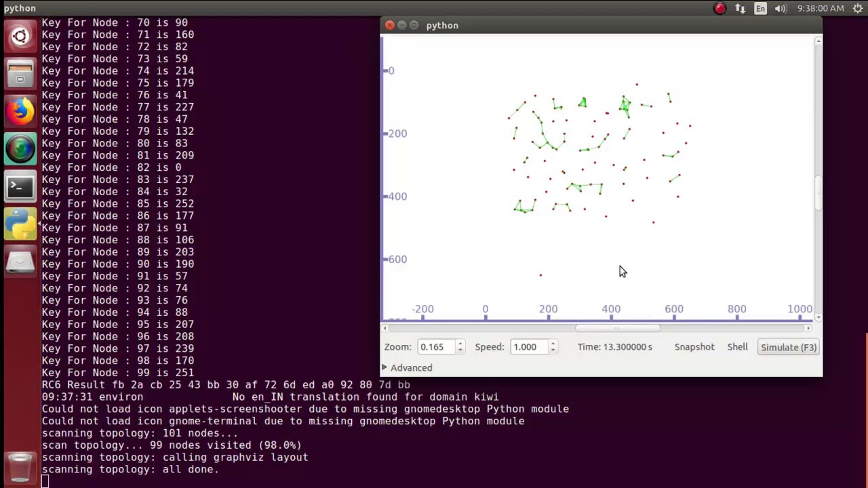Click 'Key For Node : 85 is 252' line
The width and height of the screenshot is (868, 488).
[x=118, y=204]
